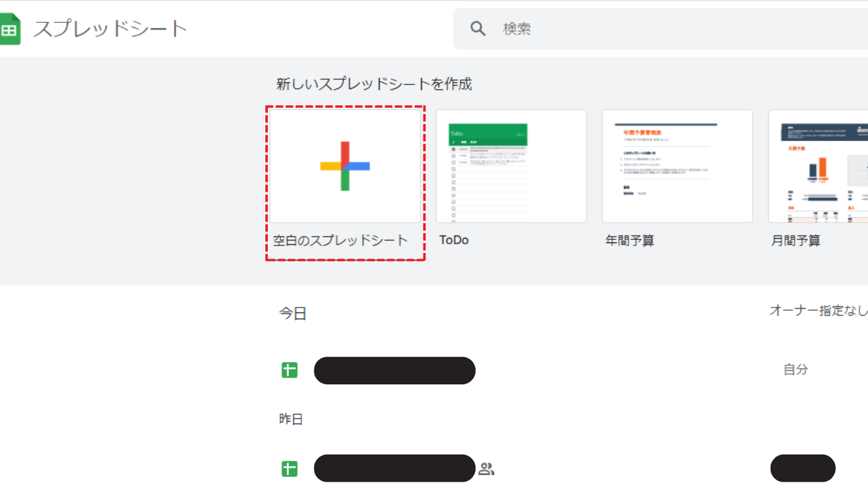Click the magnifier search icon
The height and width of the screenshot is (496, 868).
pyautogui.click(x=478, y=29)
